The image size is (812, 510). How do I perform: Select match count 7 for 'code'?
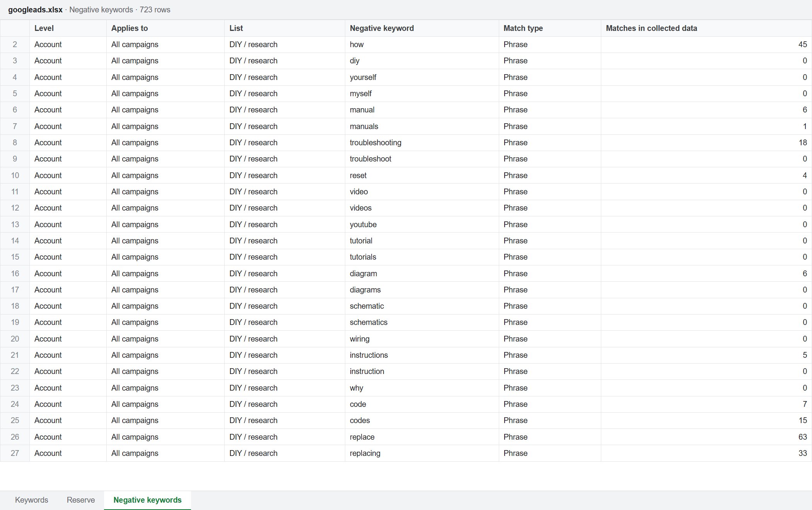(706, 404)
